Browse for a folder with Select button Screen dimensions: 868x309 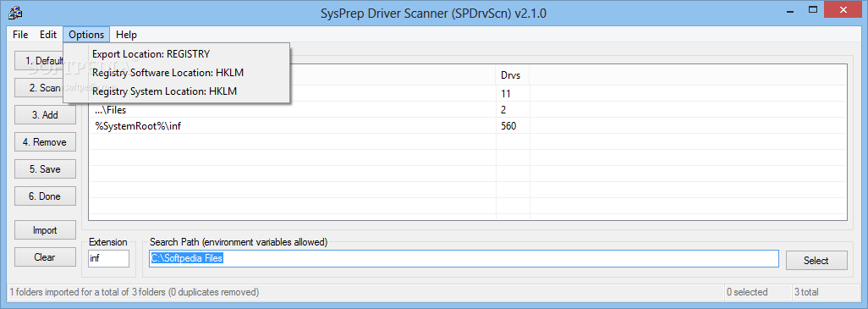tap(816, 260)
